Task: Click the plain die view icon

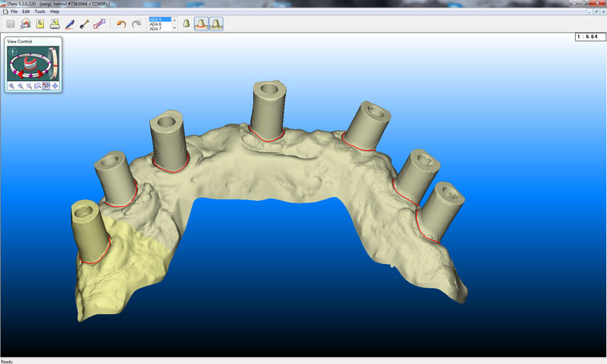Action: coord(187,24)
